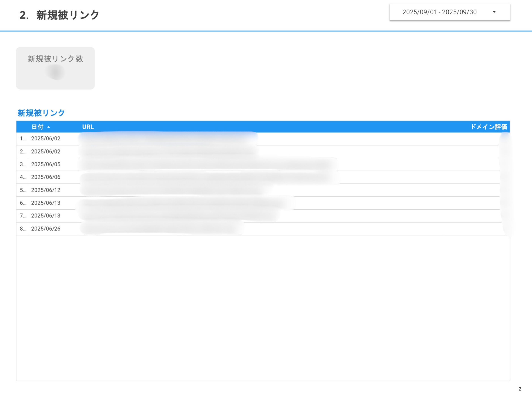This screenshot has height=399, width=532.
Task: Click the blue 新規被リンク section heading
Action: 41,112
